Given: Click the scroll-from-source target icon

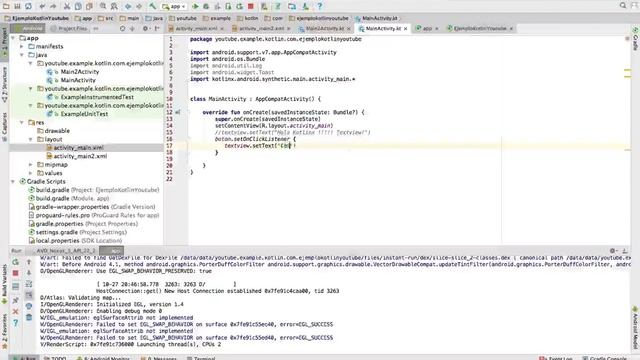Looking at the screenshot, I should coord(122,29).
